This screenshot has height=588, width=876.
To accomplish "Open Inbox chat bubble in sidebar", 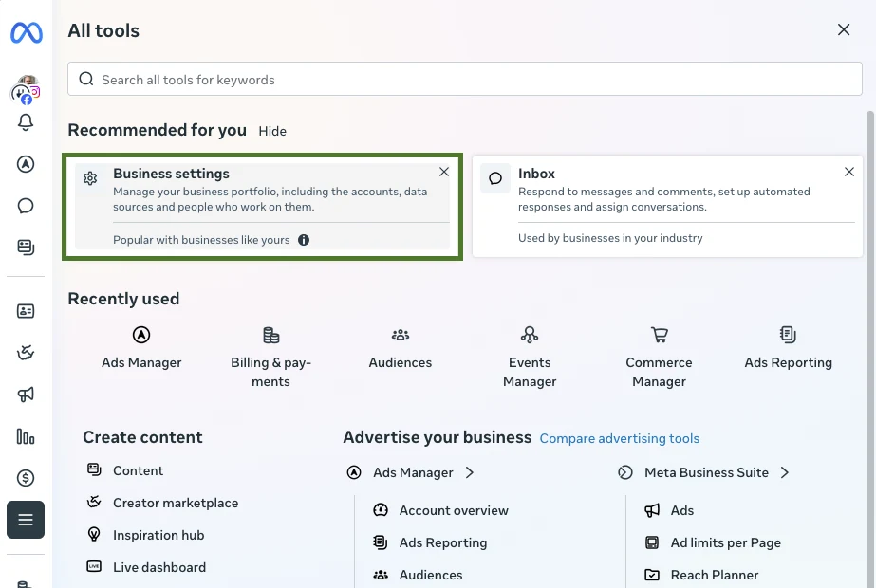I will pos(26,206).
